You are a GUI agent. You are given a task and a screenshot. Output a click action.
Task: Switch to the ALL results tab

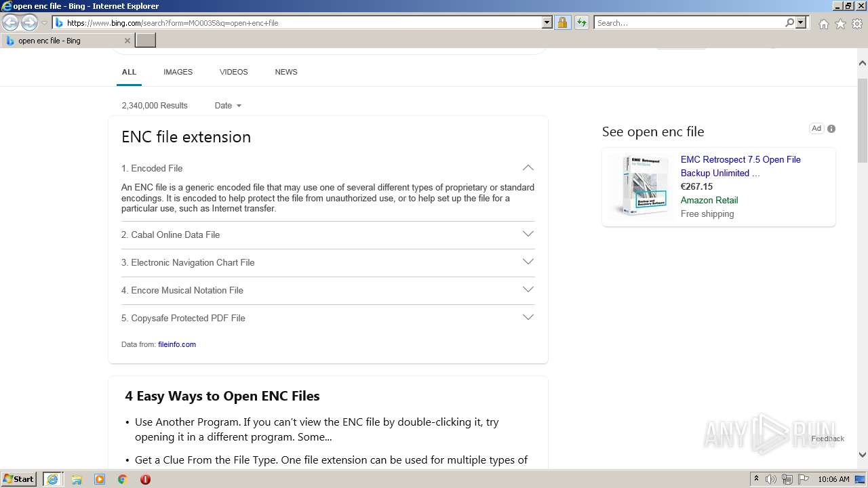click(x=129, y=72)
